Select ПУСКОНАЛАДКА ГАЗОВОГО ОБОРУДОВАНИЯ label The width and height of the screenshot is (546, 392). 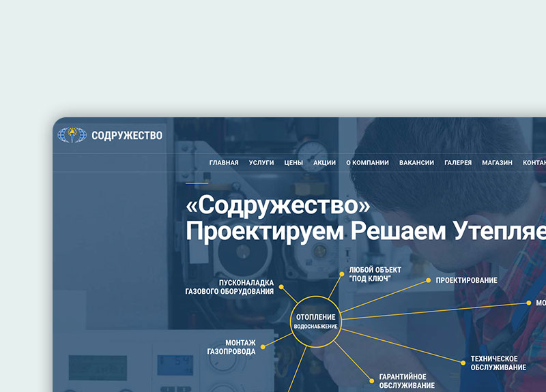[229, 287]
